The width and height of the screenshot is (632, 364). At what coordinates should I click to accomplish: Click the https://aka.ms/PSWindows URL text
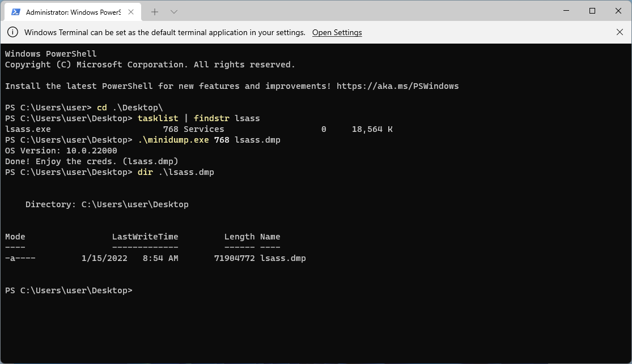(x=397, y=86)
